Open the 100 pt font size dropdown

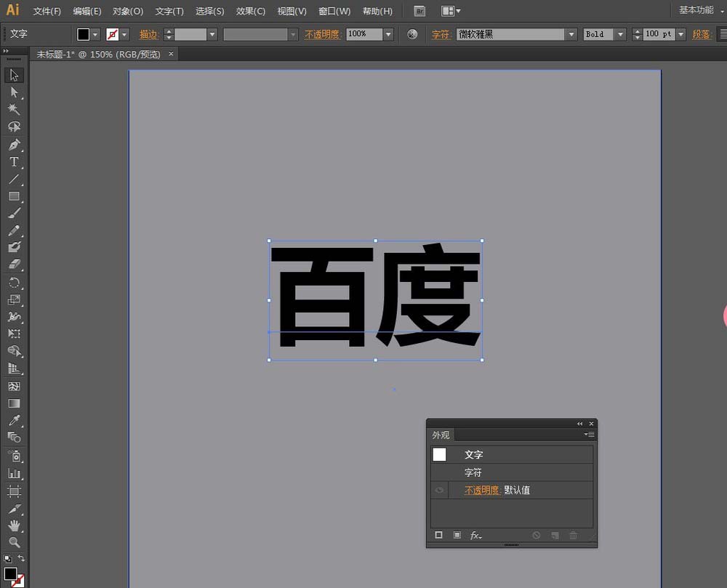point(680,34)
